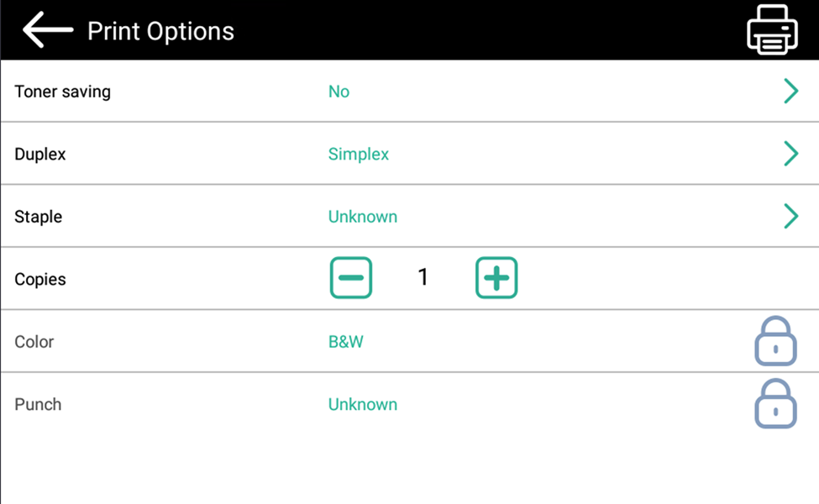This screenshot has width=819, height=504.
Task: Select the Copies row label
Action: (39, 279)
